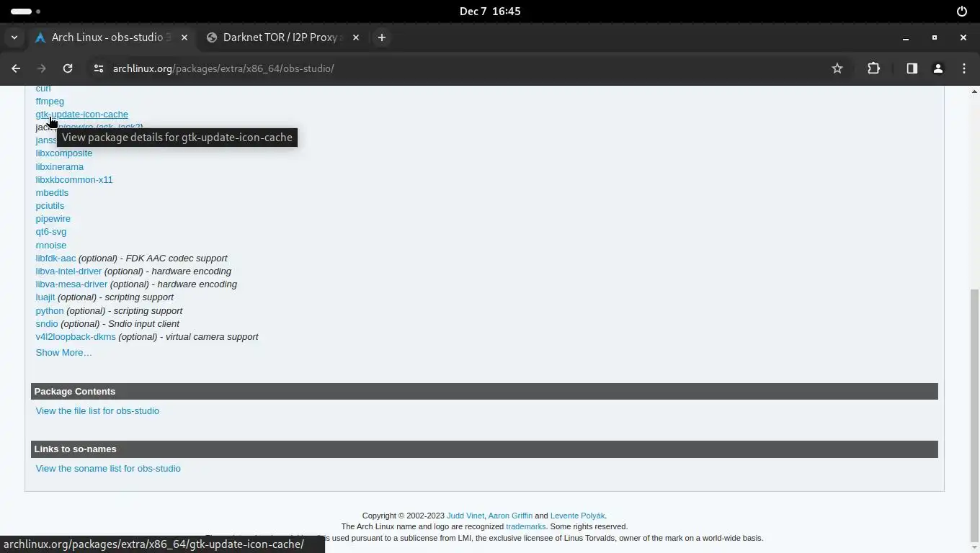Open the python optional dependency link
Screen dimensions: 980x553
click(50, 311)
